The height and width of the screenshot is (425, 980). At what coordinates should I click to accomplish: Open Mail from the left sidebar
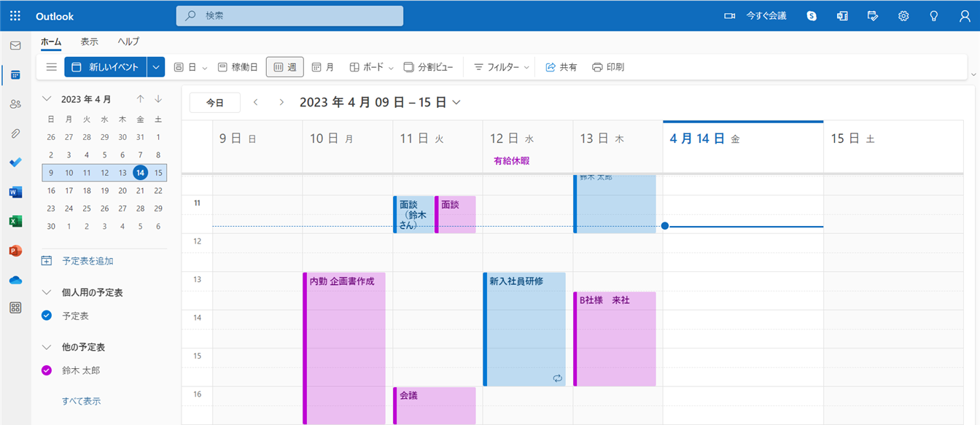pyautogui.click(x=15, y=45)
